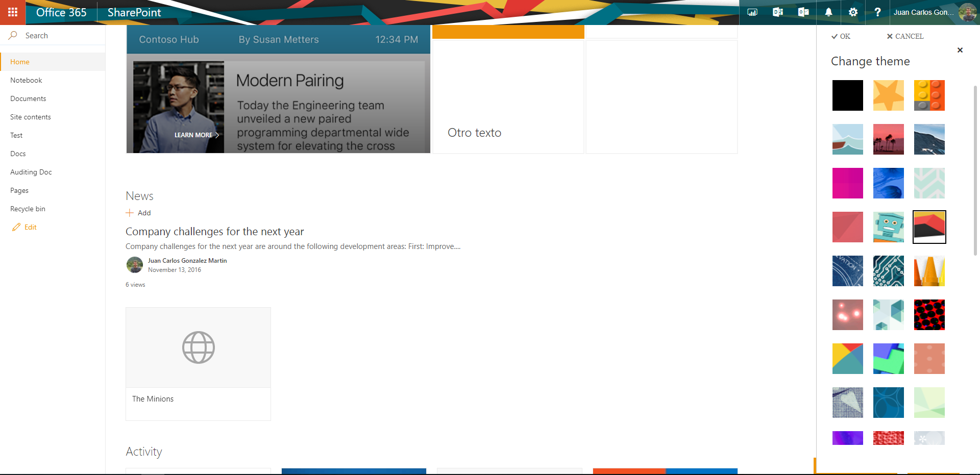Viewport: 980px width, 475px height.
Task: Cancel the theme change
Action: pyautogui.click(x=905, y=36)
